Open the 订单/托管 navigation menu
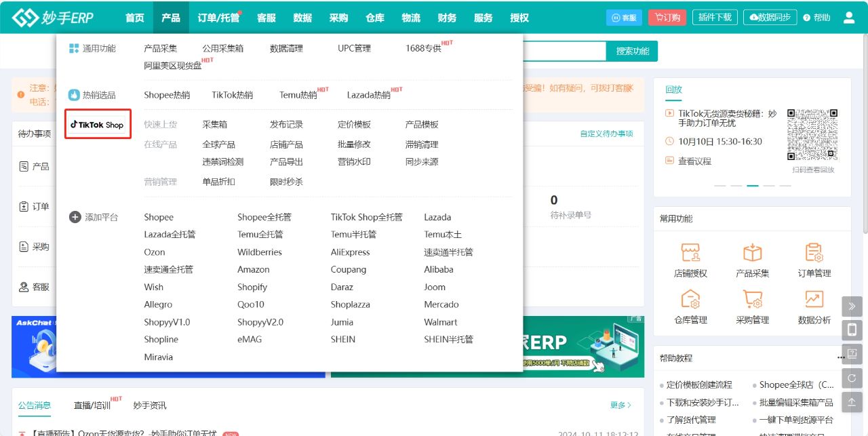The width and height of the screenshot is (868, 436). tap(218, 18)
